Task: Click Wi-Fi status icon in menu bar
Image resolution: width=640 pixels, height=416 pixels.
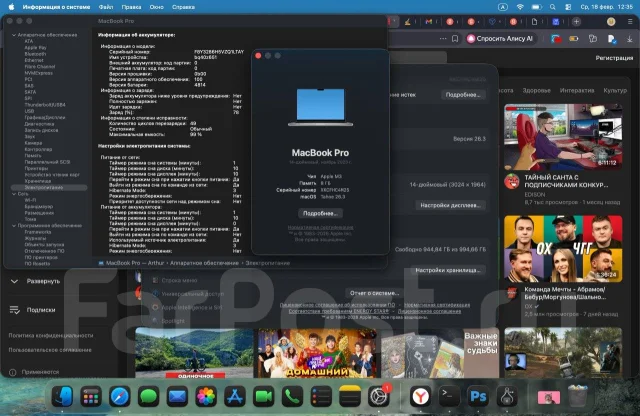Action: coord(520,7)
